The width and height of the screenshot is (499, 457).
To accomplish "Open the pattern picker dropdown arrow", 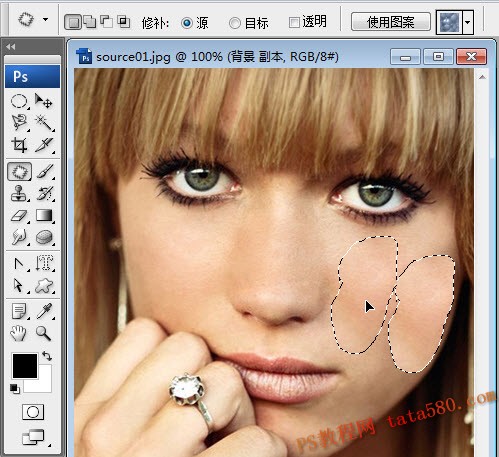I will (468, 22).
